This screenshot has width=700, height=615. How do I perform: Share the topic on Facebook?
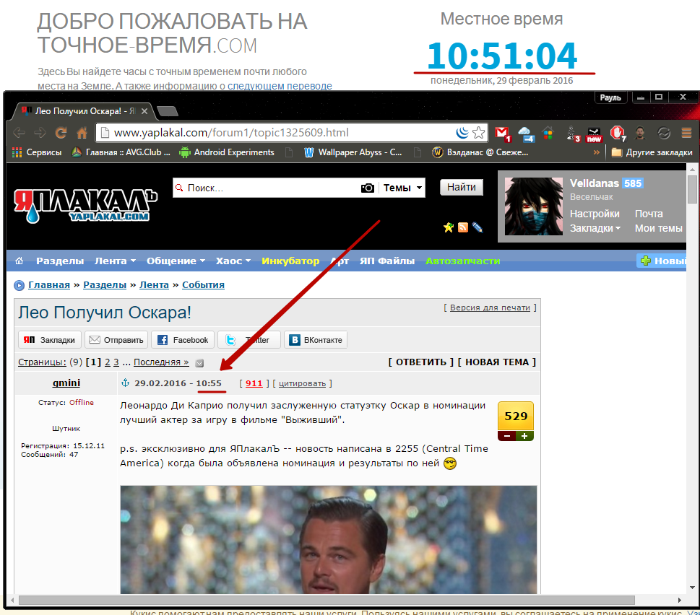pos(183,340)
